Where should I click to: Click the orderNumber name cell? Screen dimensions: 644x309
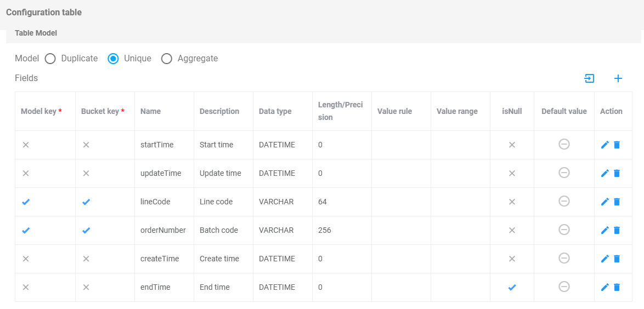click(163, 230)
